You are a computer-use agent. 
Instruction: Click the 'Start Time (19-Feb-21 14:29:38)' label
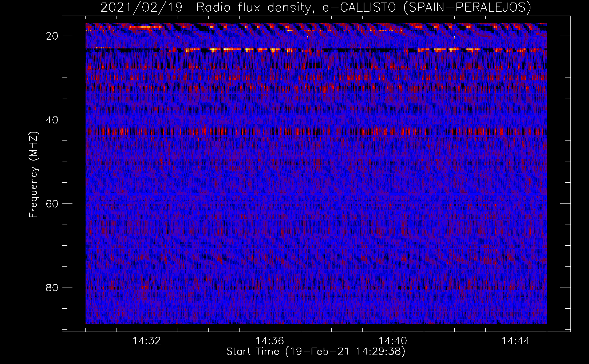tap(316, 352)
